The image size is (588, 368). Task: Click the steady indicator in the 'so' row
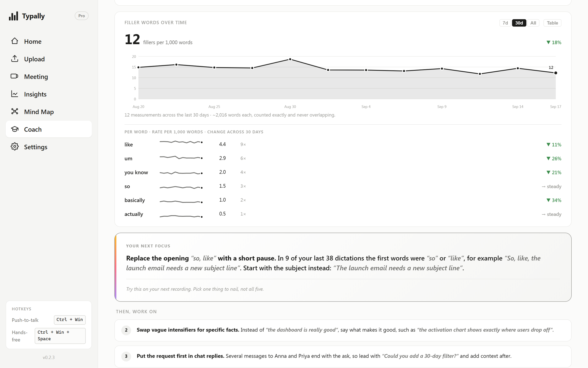[551, 186]
